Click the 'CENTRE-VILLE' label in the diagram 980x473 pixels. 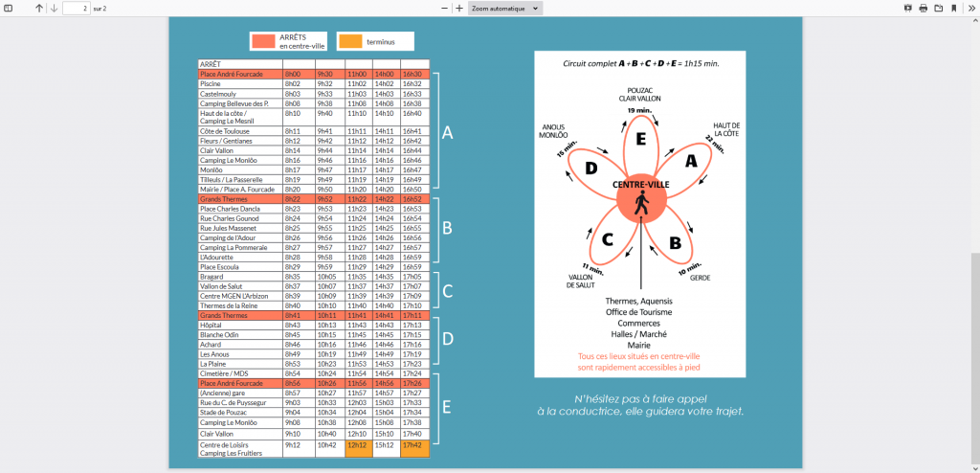(641, 185)
